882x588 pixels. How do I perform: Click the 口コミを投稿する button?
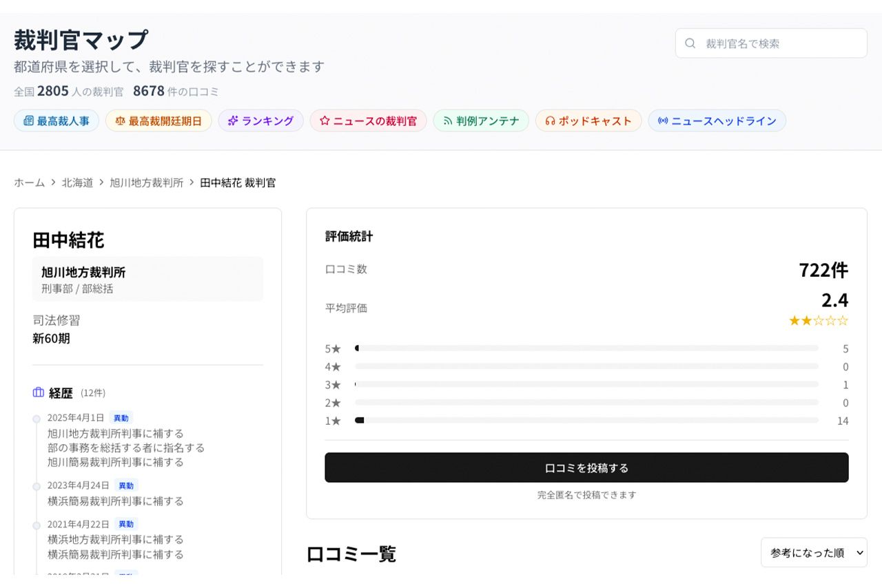point(586,468)
